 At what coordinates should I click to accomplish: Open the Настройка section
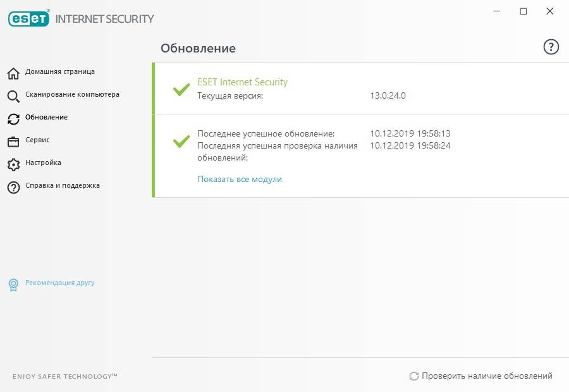(x=43, y=162)
